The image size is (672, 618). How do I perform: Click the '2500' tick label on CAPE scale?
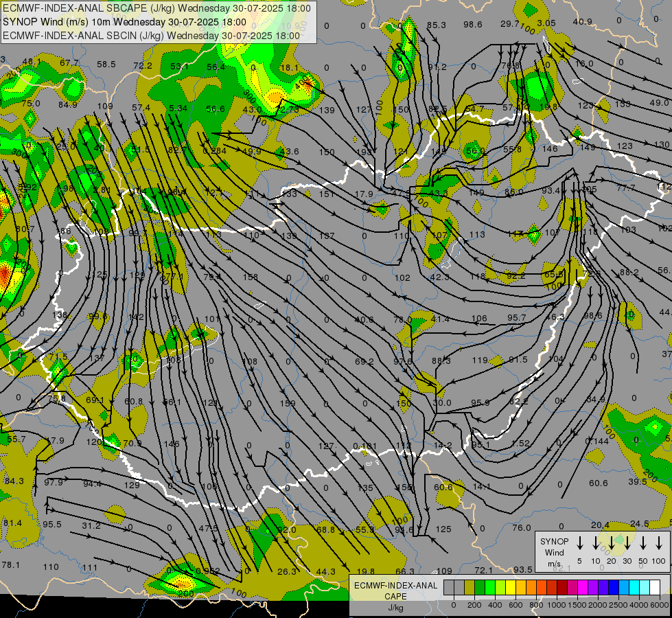pyautogui.click(x=618, y=605)
